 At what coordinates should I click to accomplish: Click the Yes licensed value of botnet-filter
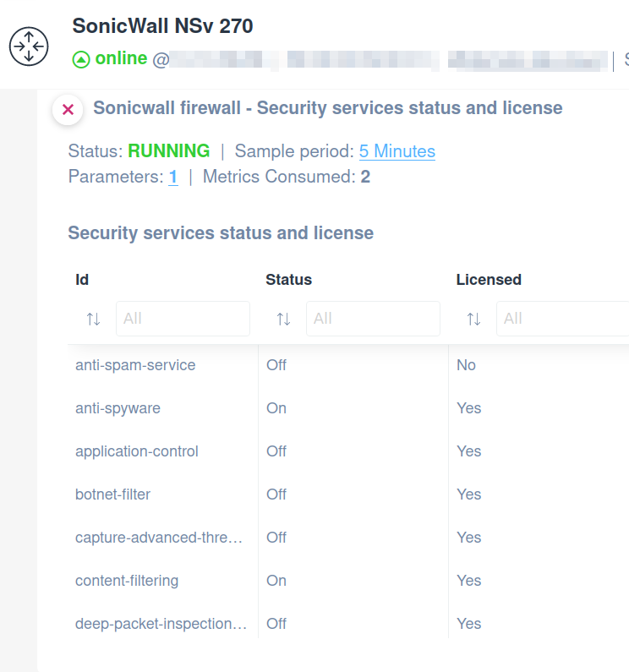469,494
